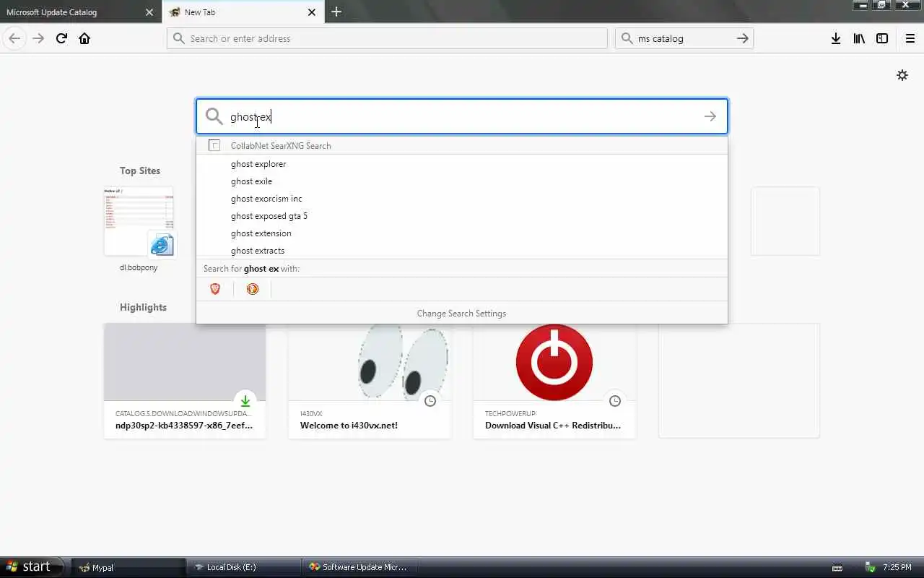Click the tray keyboard icon
924x578 pixels.
(837, 568)
